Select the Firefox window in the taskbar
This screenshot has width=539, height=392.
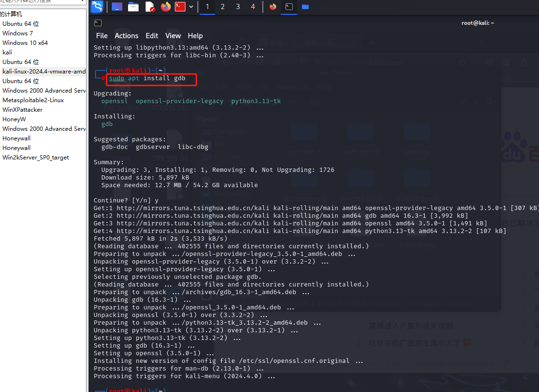tap(273, 7)
